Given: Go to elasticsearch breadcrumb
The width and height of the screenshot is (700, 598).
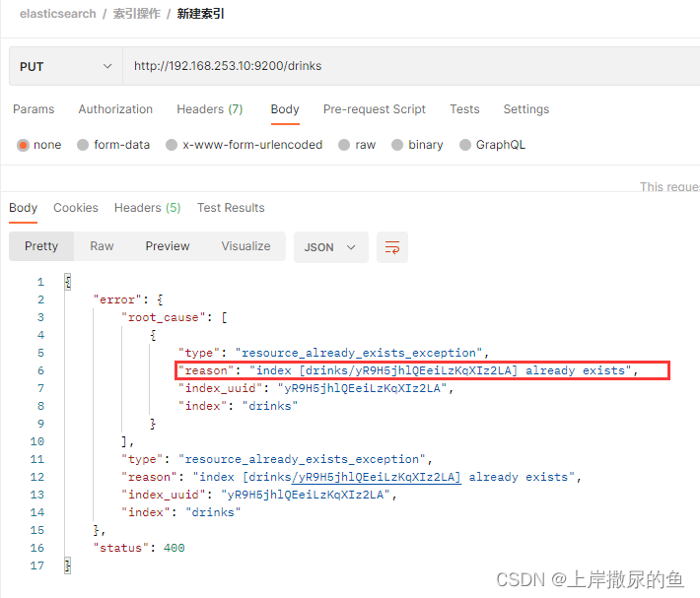Looking at the screenshot, I should click(57, 14).
